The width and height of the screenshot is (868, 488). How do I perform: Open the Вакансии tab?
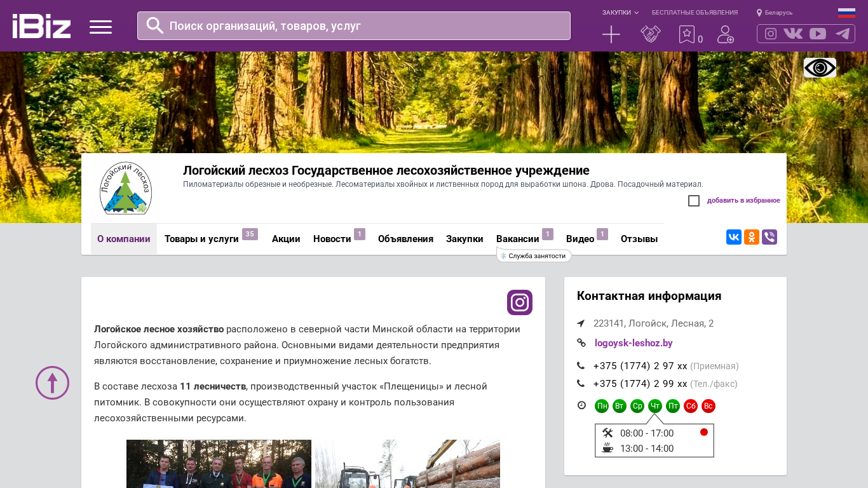(x=517, y=239)
